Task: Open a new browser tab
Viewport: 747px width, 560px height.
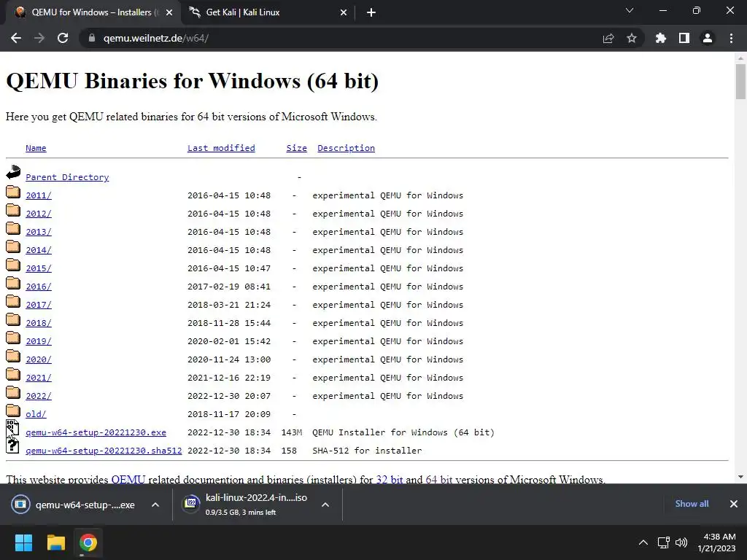Action: (x=371, y=12)
